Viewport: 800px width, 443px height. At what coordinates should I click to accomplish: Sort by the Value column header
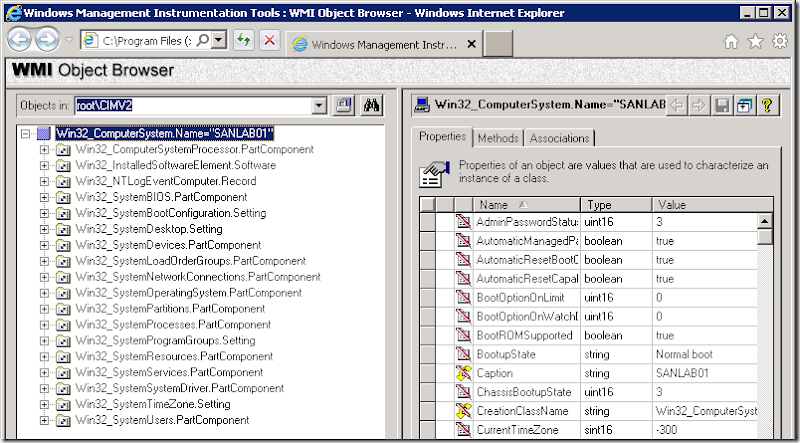(x=713, y=205)
